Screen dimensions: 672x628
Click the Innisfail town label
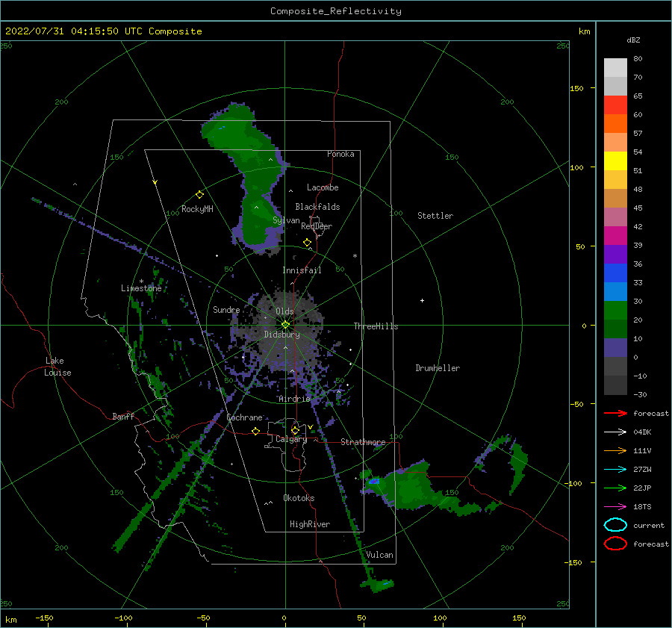click(302, 270)
